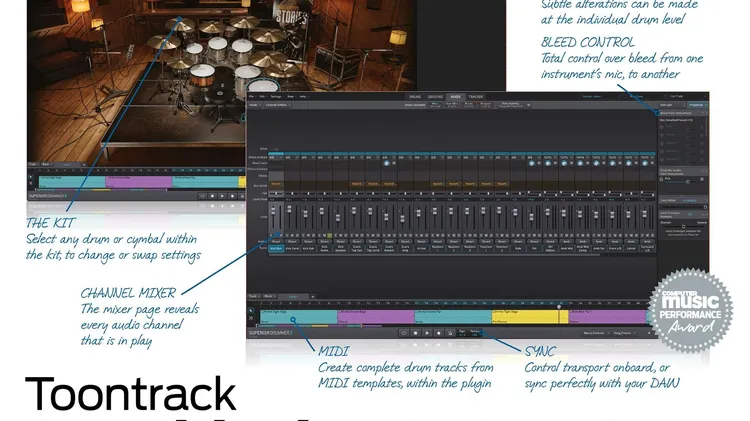Image resolution: width=750 pixels, height=421 pixels.
Task: Switch to the TRACKER tab
Action: (x=475, y=97)
